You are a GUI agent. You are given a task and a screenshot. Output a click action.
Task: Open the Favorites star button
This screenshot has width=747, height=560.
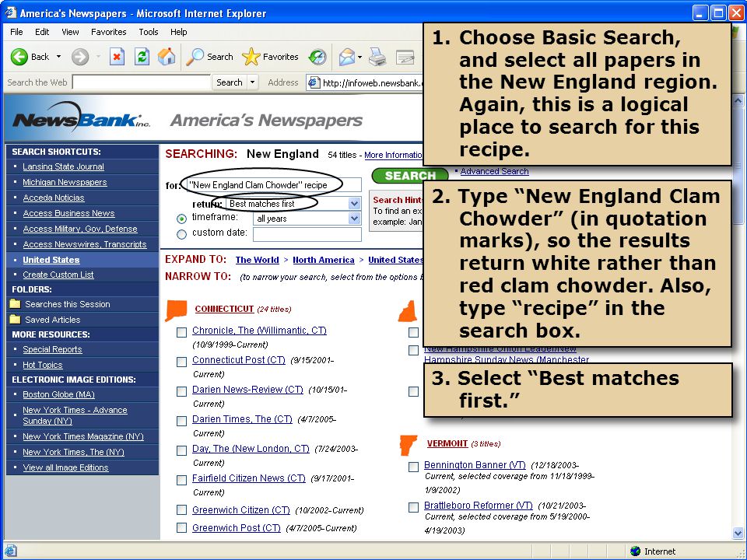click(251, 57)
